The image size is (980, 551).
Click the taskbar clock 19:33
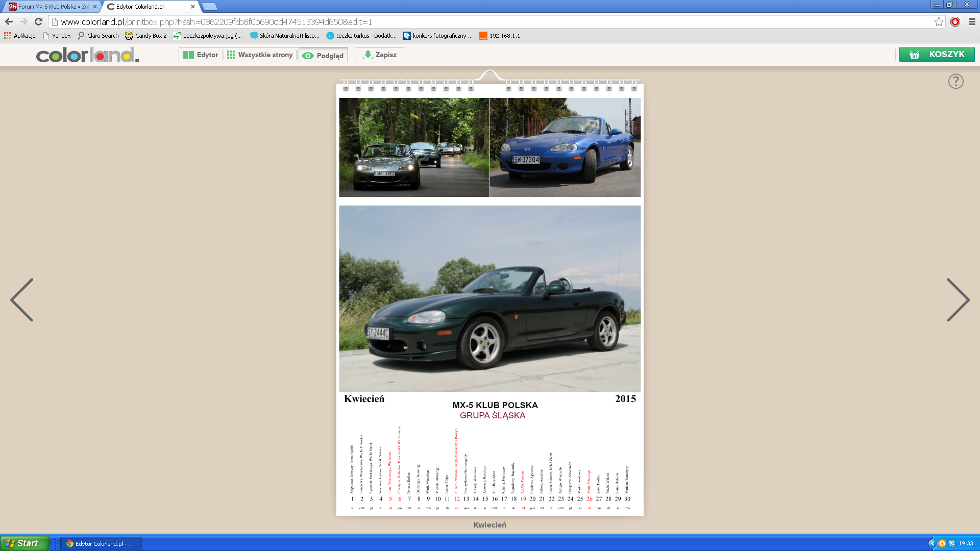[x=966, y=544]
